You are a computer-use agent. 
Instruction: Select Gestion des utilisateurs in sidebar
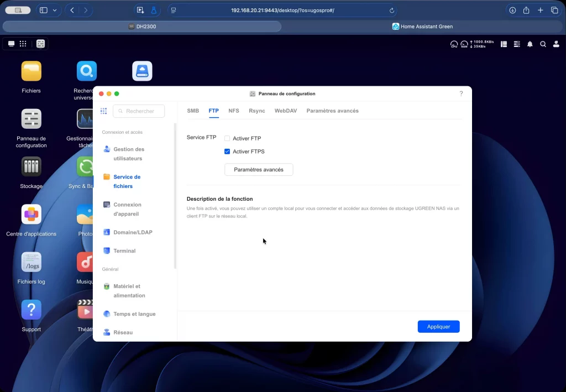click(x=129, y=154)
